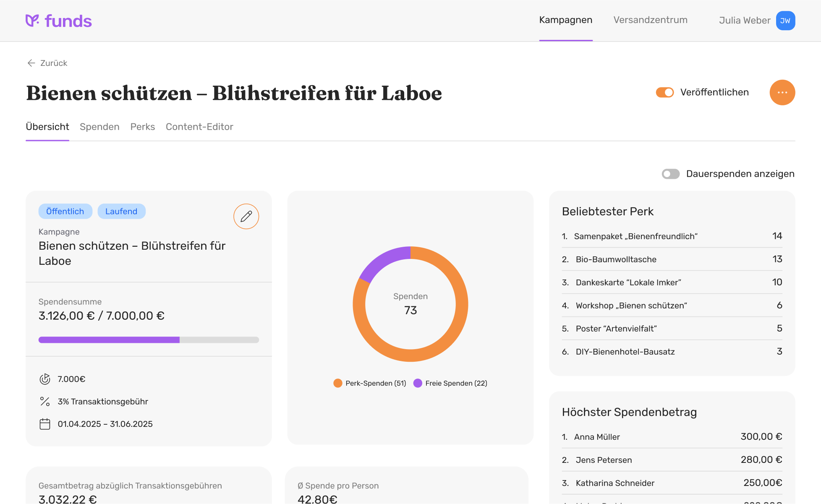This screenshot has height=504, width=821.
Task: Enable Dauerspenden anzeigen toggle
Action: [670, 174]
